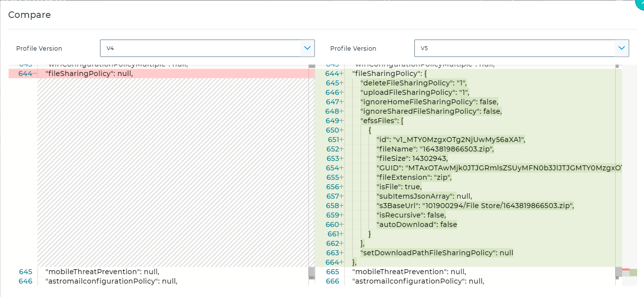Click inside the V5 version input field

512,48
